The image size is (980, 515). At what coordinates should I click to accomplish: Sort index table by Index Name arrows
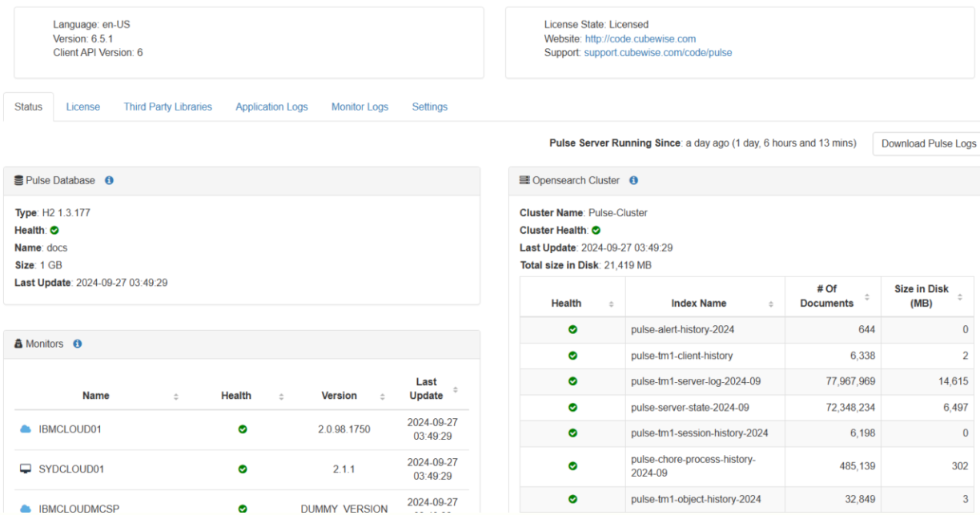[771, 304]
